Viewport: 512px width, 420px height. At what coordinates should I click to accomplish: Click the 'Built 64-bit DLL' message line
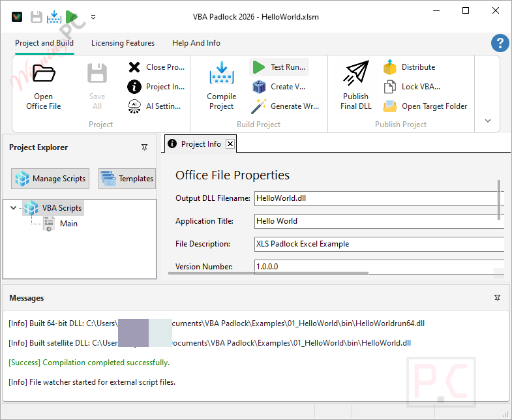coord(217,323)
